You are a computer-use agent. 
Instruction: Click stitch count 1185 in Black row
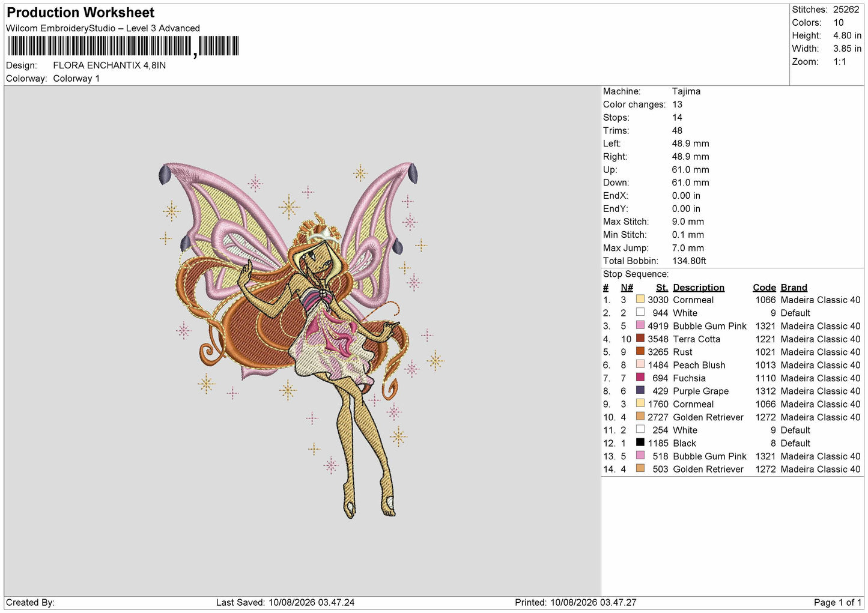658,444
